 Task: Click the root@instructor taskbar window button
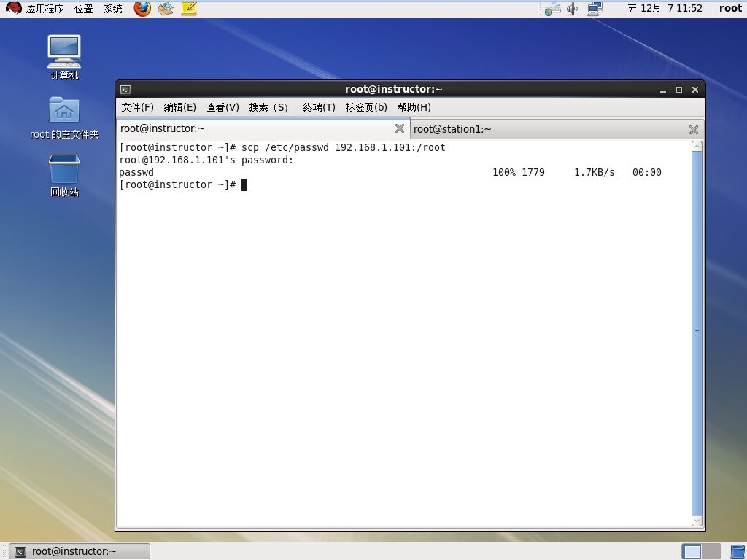[x=80, y=551]
